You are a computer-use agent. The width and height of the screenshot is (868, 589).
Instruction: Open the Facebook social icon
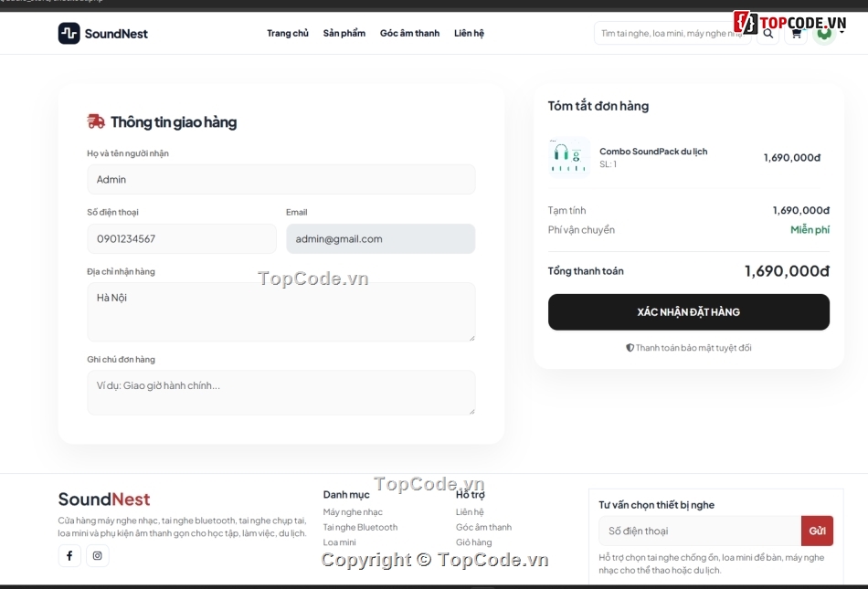point(69,556)
